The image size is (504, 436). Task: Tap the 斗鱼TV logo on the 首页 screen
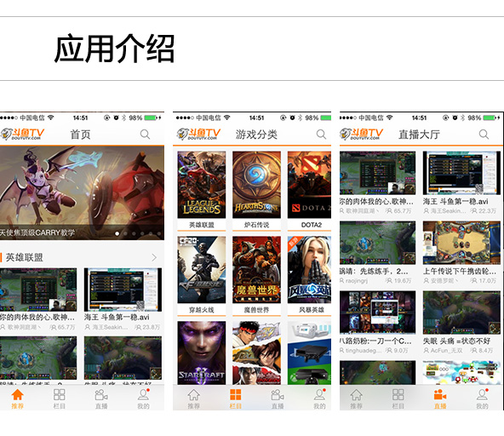[x=22, y=134]
